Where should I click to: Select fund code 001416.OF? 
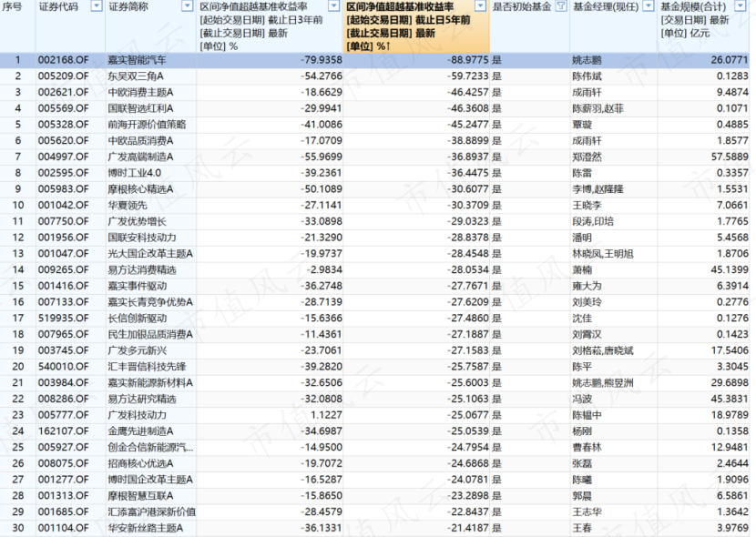click(63, 286)
